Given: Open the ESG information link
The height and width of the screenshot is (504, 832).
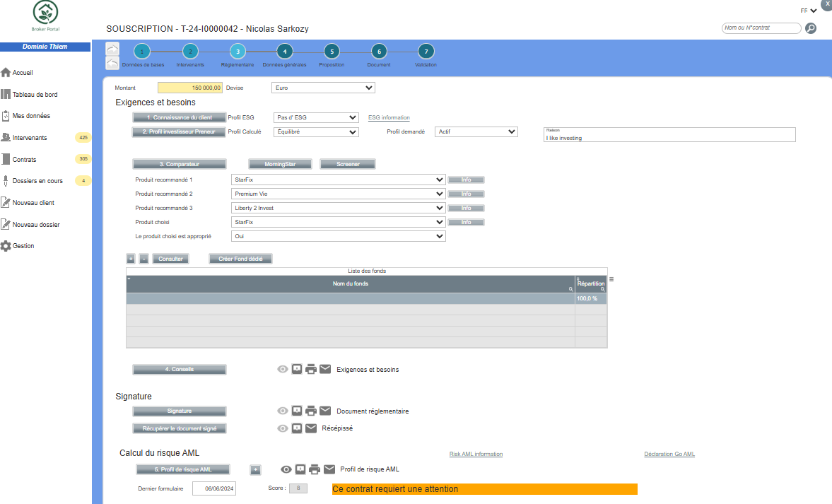Looking at the screenshot, I should tap(389, 117).
